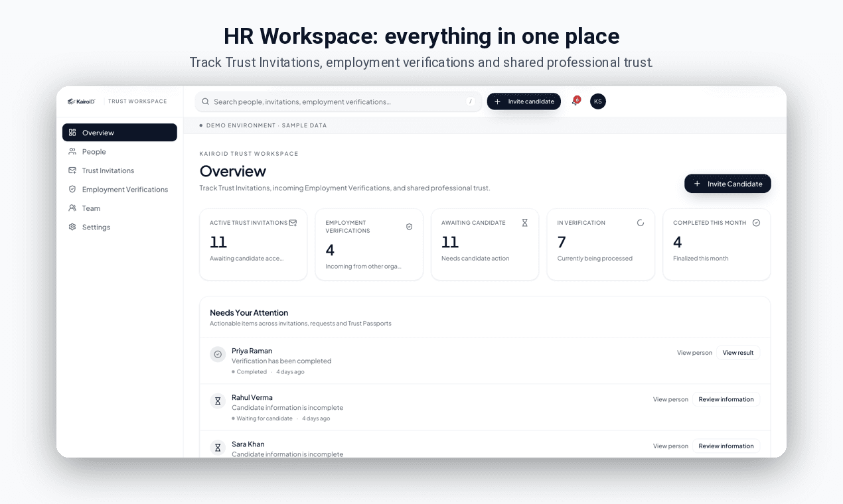Open the Completed This Month stat card
The height and width of the screenshot is (504, 843).
point(717,245)
